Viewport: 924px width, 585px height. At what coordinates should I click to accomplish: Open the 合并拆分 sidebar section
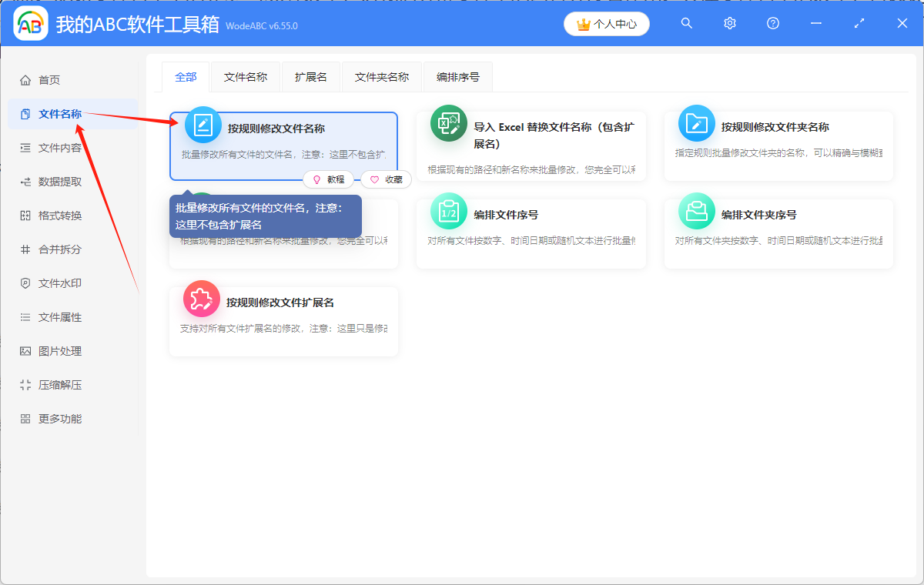(48, 249)
